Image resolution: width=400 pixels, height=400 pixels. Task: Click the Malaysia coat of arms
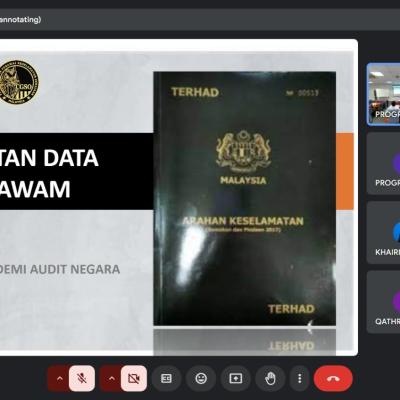pos(243,150)
